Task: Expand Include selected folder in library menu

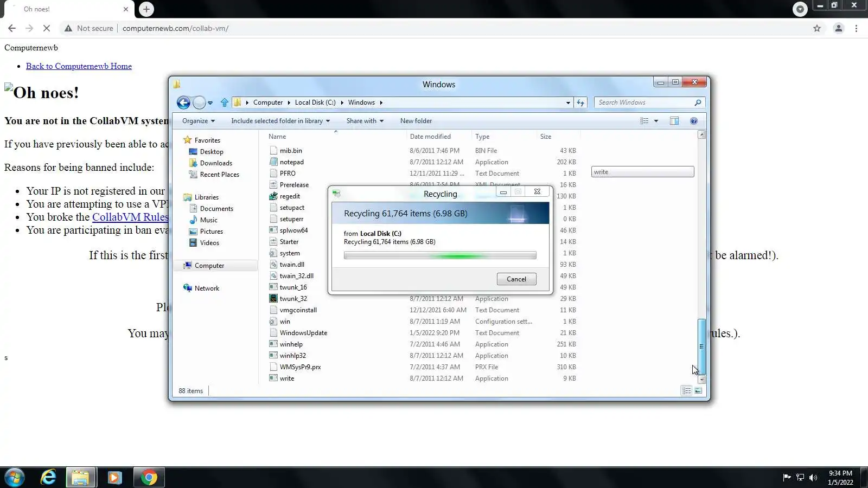Action: (x=280, y=121)
